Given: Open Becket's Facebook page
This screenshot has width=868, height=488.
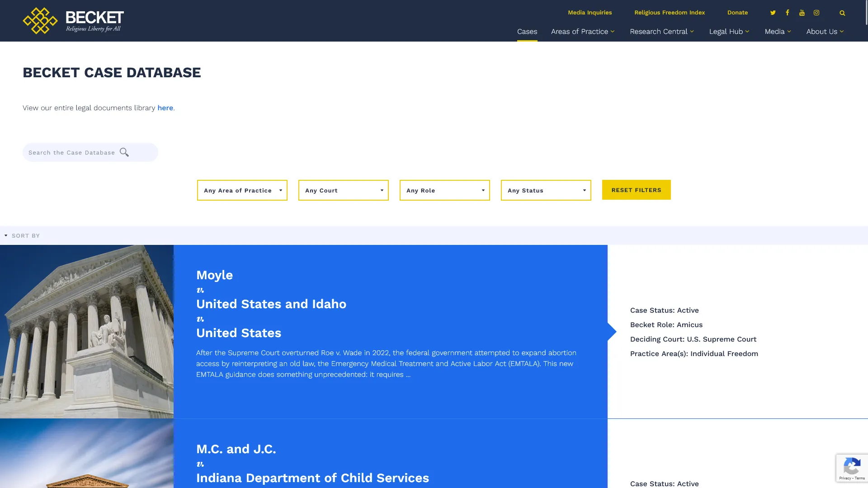Looking at the screenshot, I should click(788, 13).
